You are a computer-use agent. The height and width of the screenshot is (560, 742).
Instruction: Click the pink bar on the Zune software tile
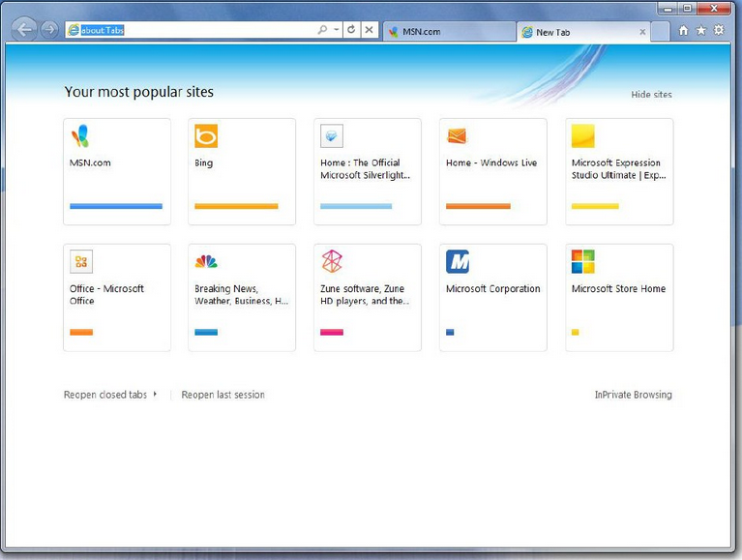332,332
